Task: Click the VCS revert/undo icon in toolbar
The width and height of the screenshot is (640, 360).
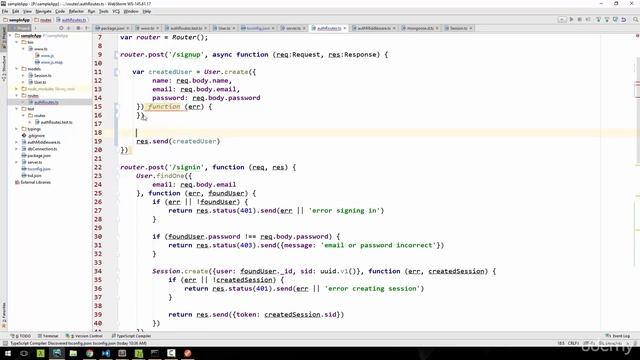Action: pyautogui.click(x=624, y=20)
